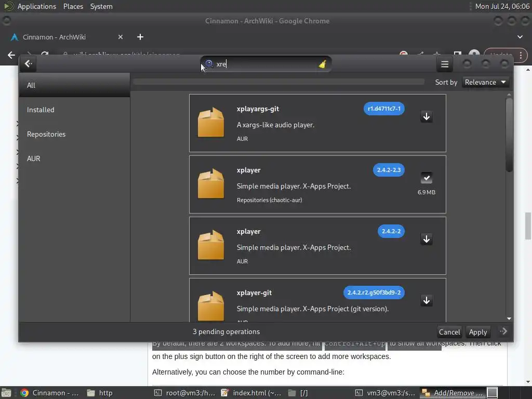Install xplayer 2.4.2-2 AUR download arrow

click(x=427, y=239)
